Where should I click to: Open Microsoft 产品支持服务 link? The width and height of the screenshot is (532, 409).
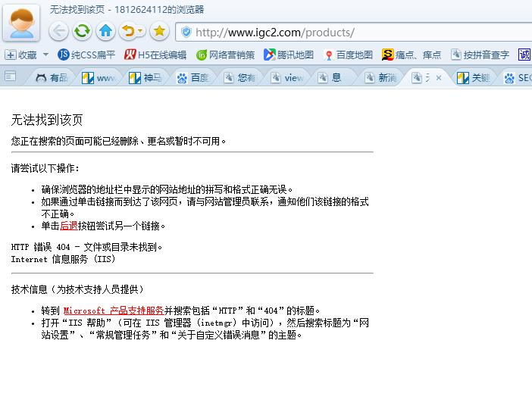pyautogui.click(x=114, y=311)
